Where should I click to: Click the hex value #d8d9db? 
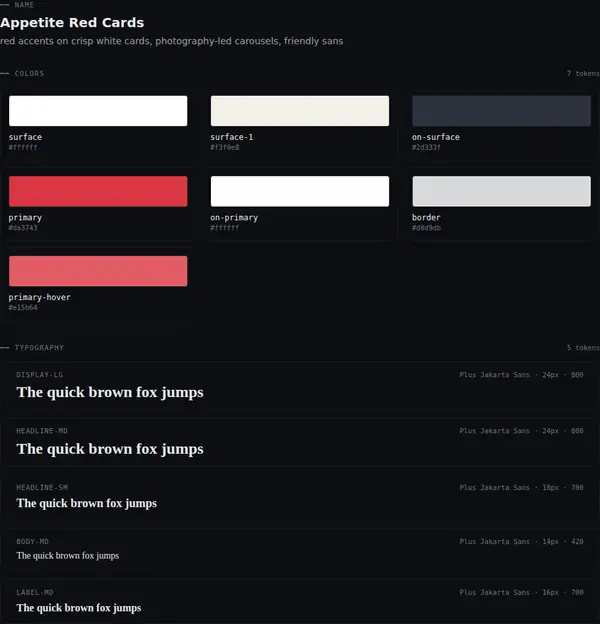(426, 228)
